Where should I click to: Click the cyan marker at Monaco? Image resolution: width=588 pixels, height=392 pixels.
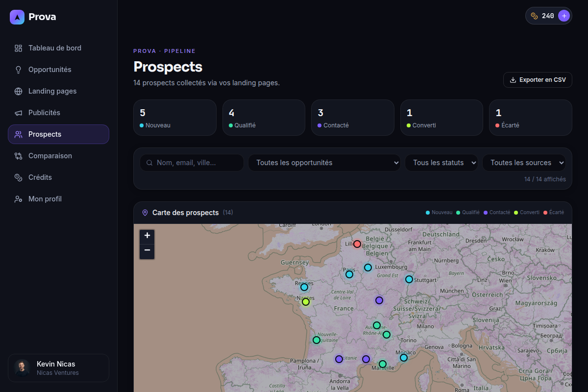coord(404,358)
